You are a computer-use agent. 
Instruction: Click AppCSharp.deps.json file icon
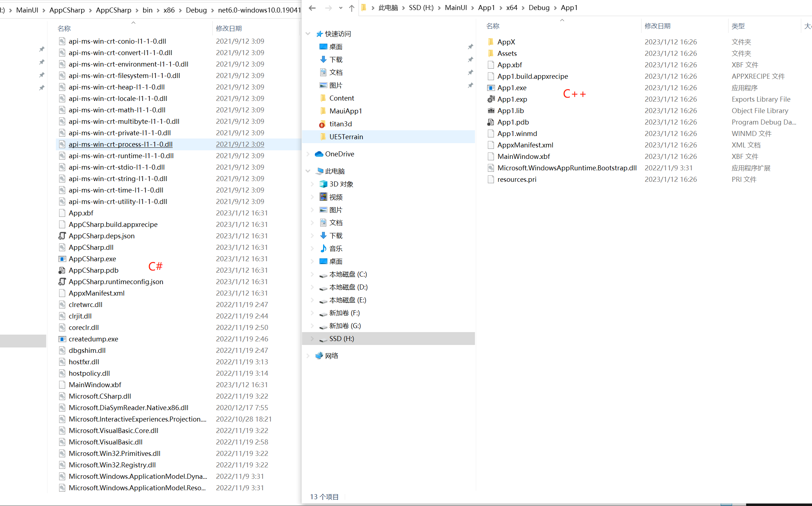(x=62, y=236)
